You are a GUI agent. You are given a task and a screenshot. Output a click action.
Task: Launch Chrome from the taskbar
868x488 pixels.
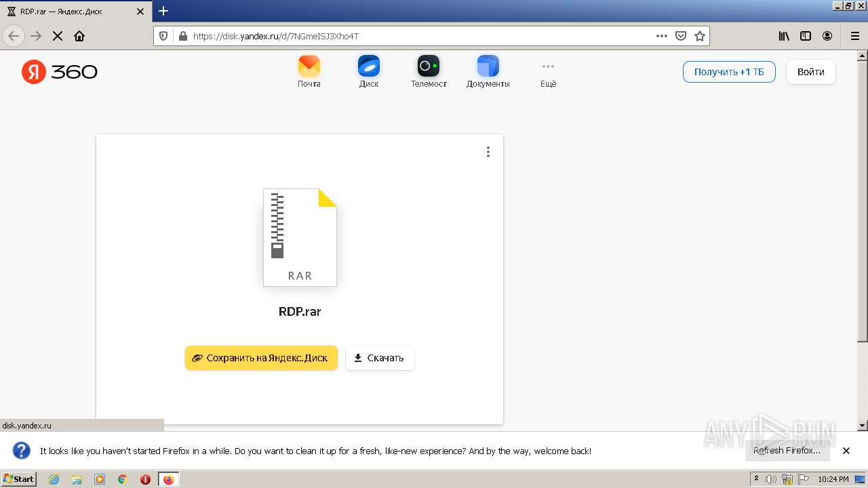122,479
